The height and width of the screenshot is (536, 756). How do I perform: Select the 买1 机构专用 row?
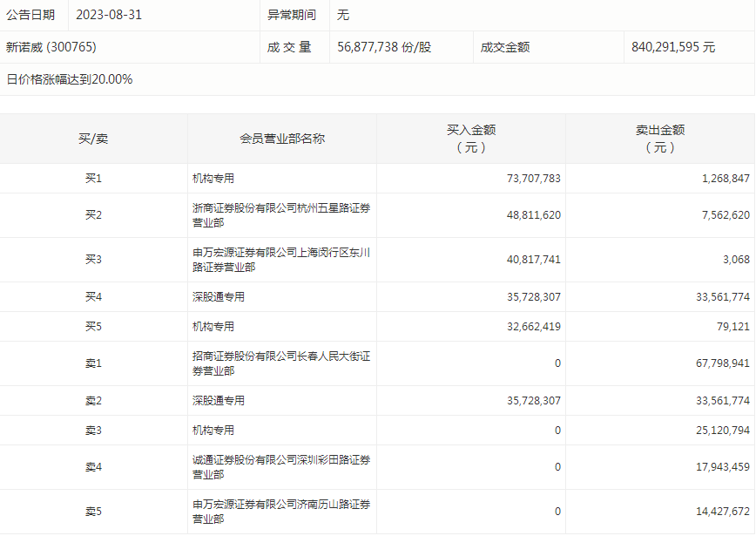coord(377,179)
